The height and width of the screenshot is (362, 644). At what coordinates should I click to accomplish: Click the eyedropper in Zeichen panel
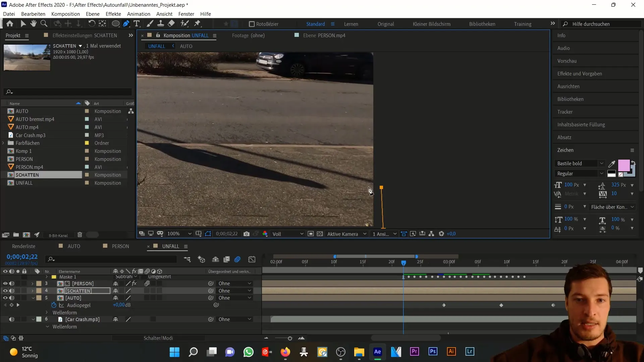coord(612,164)
